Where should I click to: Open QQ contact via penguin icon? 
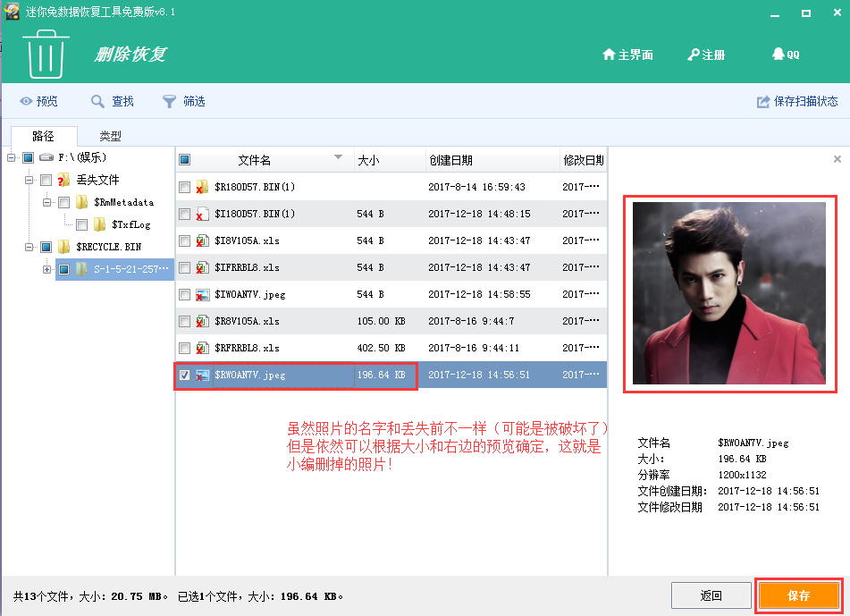tap(778, 54)
